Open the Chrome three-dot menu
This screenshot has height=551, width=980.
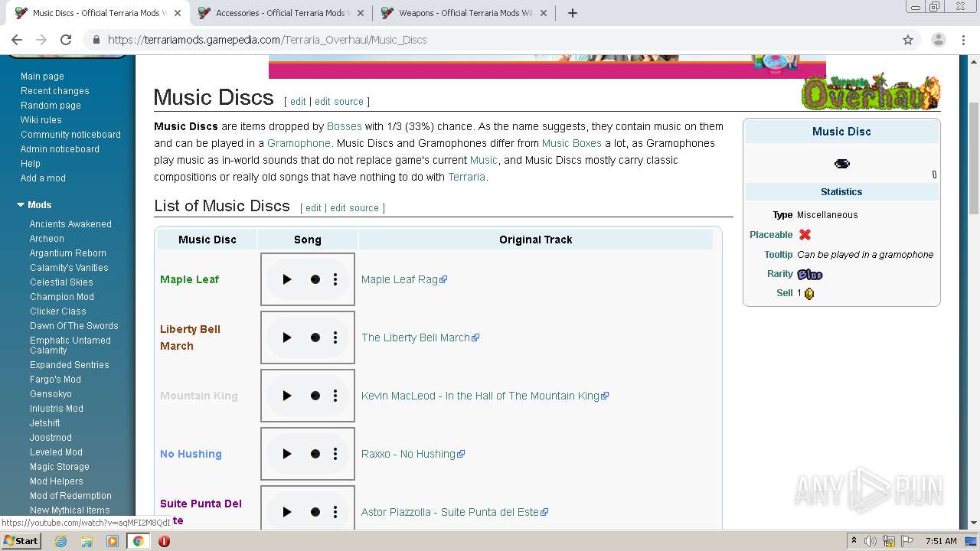pyautogui.click(x=963, y=40)
